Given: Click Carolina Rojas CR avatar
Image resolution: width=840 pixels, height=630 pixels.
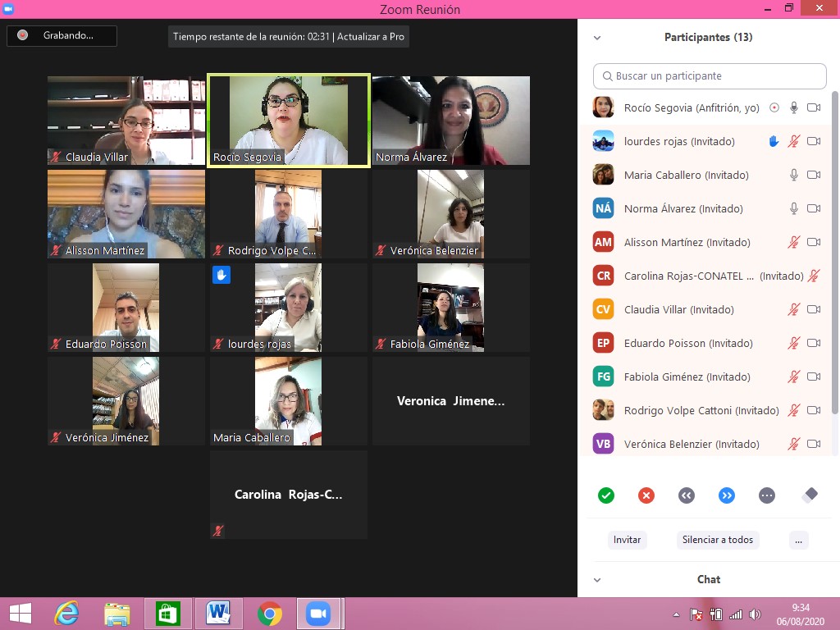Looking at the screenshot, I should [603, 276].
